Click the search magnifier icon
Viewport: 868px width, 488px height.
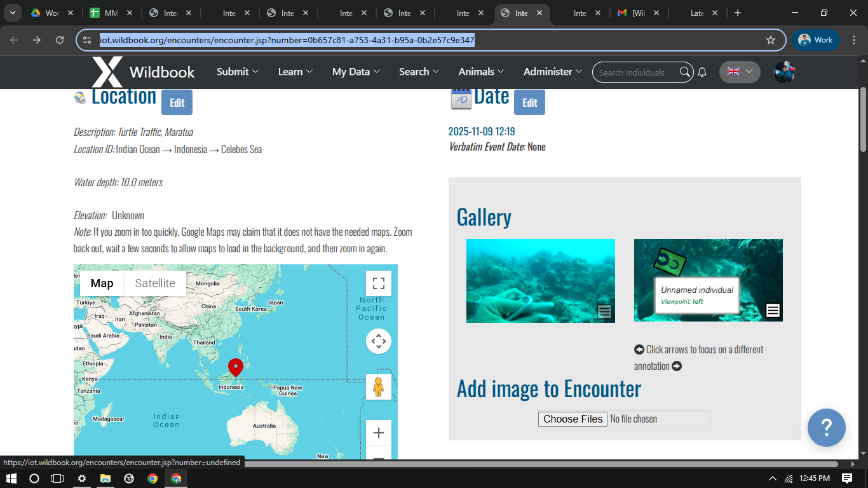(x=684, y=72)
